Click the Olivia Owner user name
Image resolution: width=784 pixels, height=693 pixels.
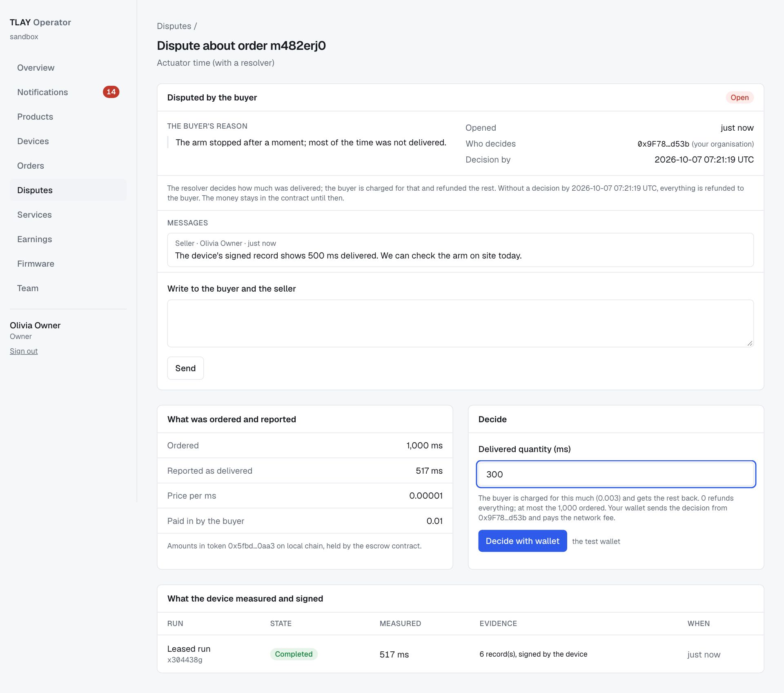pos(35,325)
